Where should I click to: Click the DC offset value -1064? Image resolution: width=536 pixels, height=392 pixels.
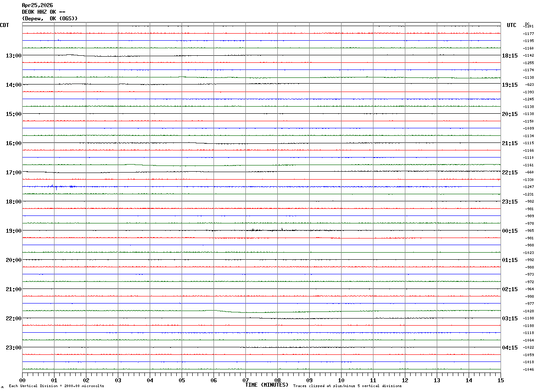(x=529, y=340)
